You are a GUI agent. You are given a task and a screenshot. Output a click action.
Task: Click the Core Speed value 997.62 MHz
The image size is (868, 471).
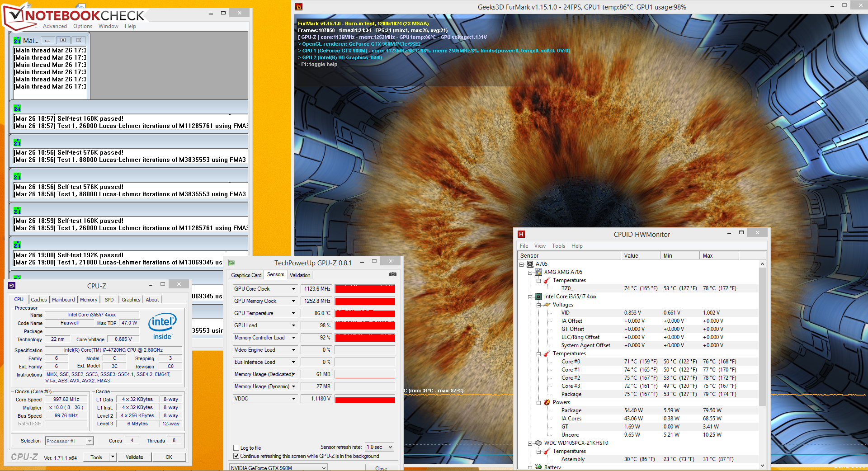tap(66, 400)
